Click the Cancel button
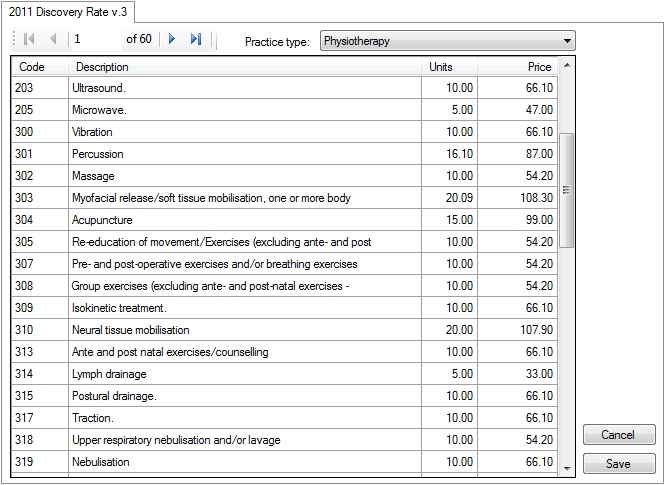This screenshot has width=665, height=485. pos(618,435)
